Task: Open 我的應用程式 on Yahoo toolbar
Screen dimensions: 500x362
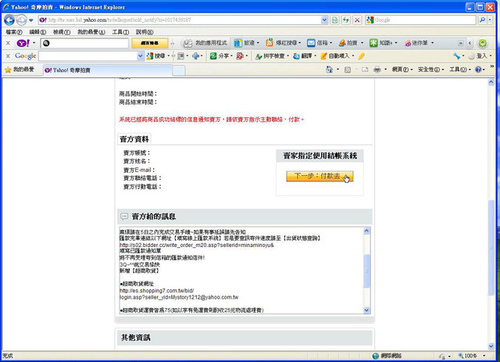Action: pos(206,43)
